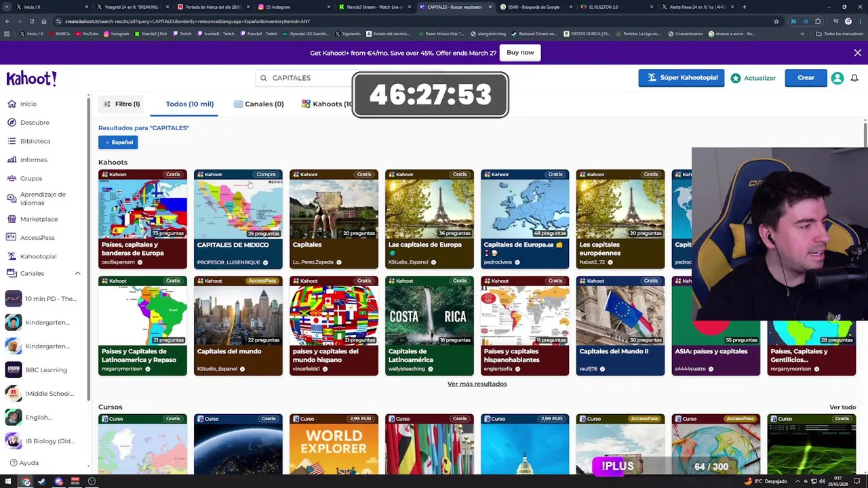Dismiss the Kahoot!+ offer banner
This screenshot has width=868, height=488.
[857, 53]
